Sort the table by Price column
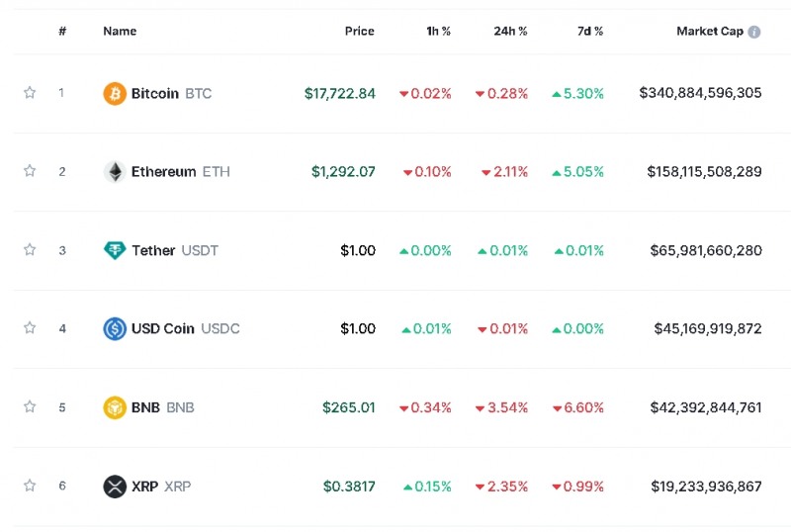This screenshot has height=532, width=791. [x=359, y=32]
